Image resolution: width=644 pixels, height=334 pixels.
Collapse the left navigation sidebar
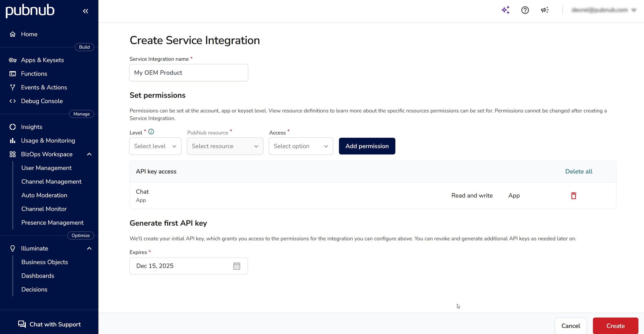[85, 11]
